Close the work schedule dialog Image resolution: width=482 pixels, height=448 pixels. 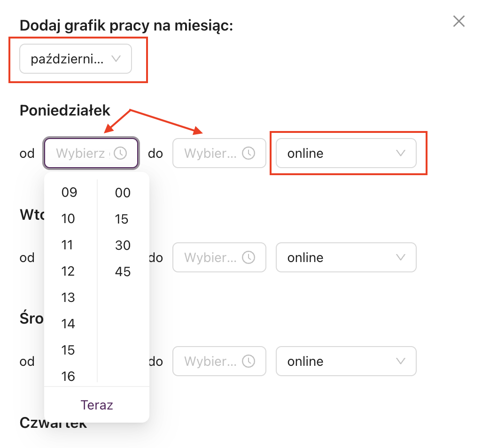tap(459, 21)
